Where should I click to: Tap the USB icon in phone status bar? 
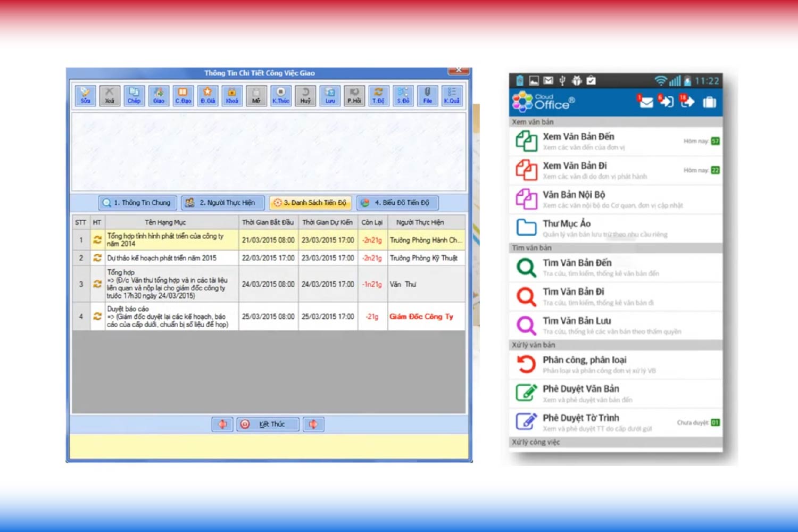[562, 81]
